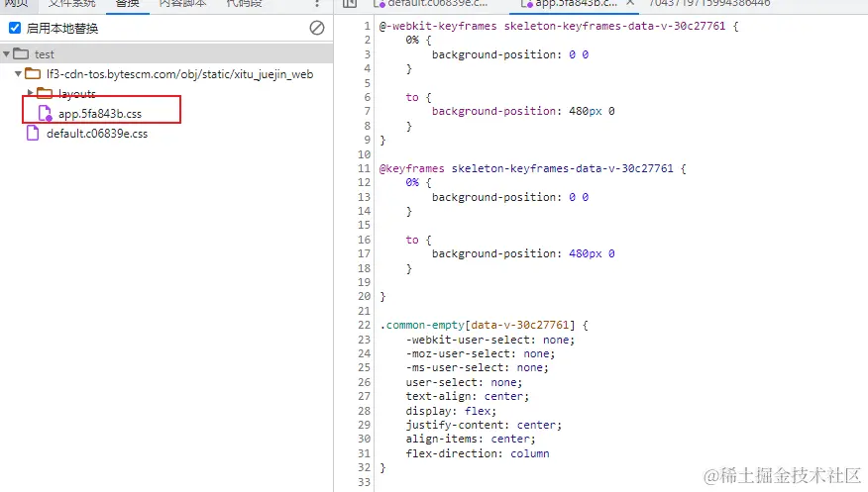The height and width of the screenshot is (492, 868).
Task: Click the 'to' keyword on line 6
Action: [x=412, y=97]
